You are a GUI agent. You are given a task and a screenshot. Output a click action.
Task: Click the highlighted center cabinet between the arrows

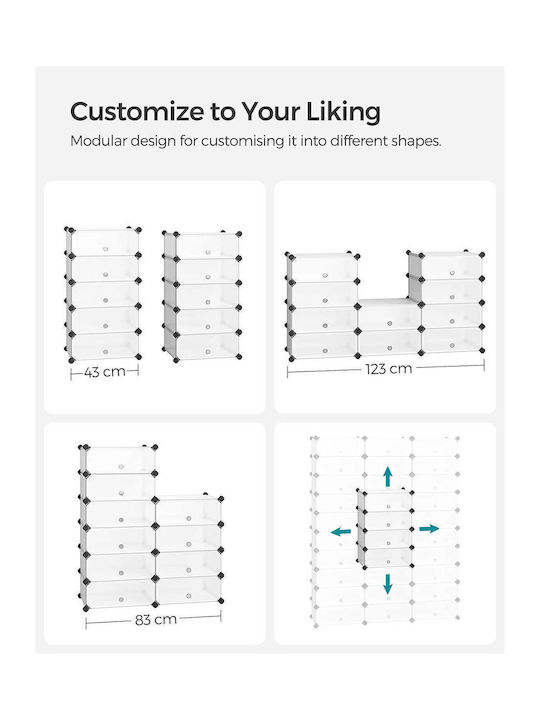pos(385,528)
